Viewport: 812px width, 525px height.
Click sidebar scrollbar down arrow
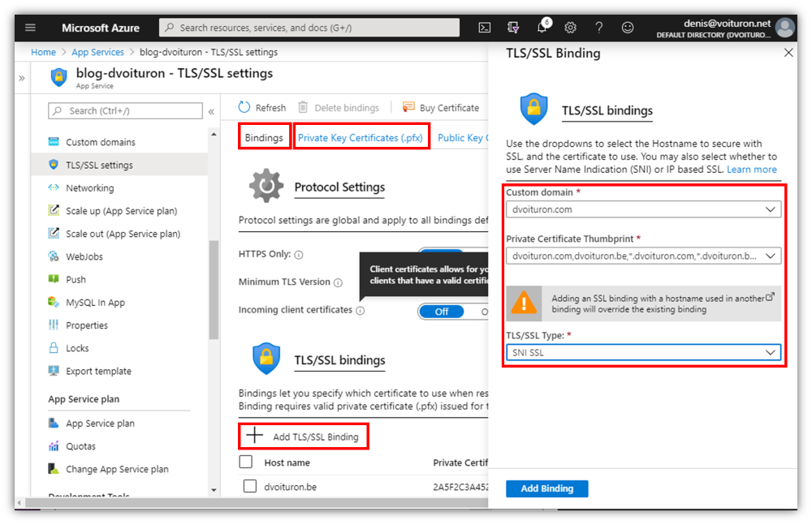(x=214, y=490)
